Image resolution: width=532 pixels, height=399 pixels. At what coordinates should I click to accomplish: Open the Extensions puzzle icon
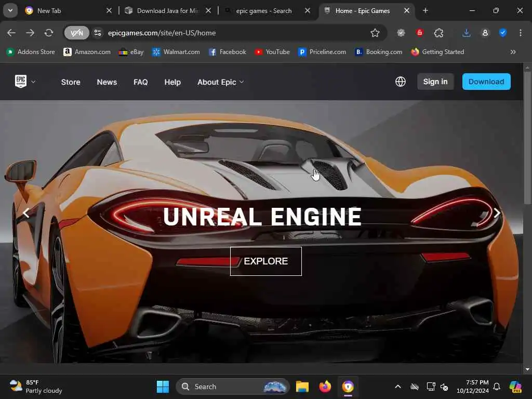438,33
